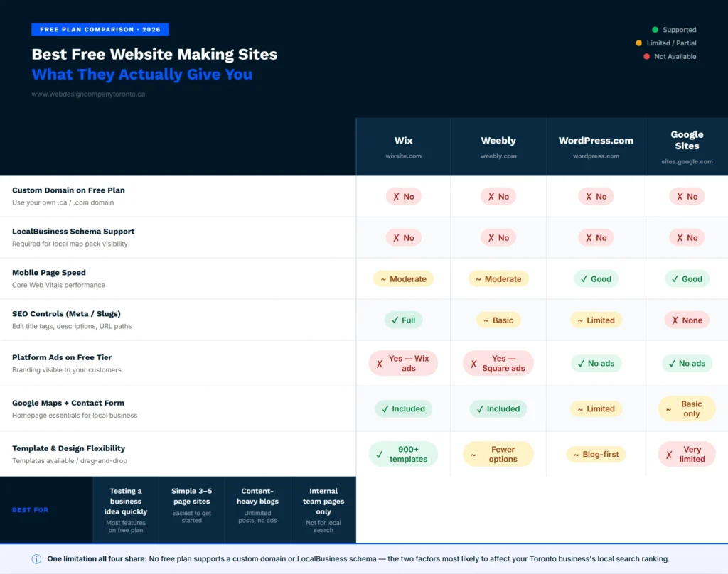Click the Required for local map pack visibility text
This screenshot has width=728, height=574.
click(70, 244)
